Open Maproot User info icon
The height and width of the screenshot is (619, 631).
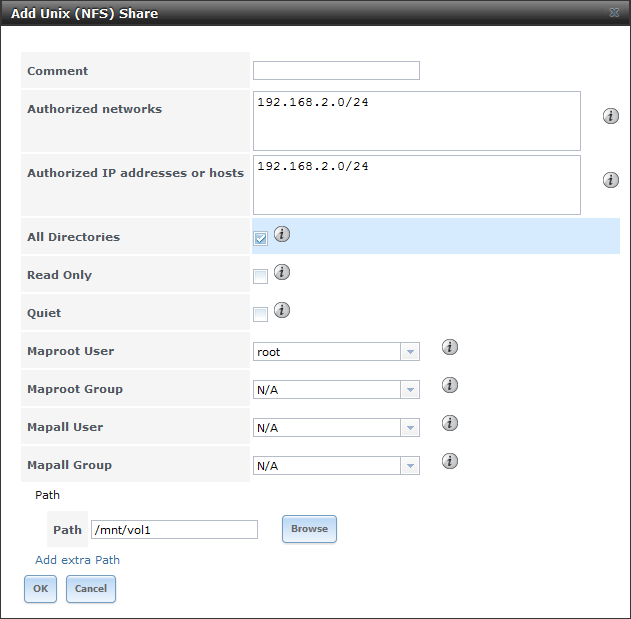(450, 347)
